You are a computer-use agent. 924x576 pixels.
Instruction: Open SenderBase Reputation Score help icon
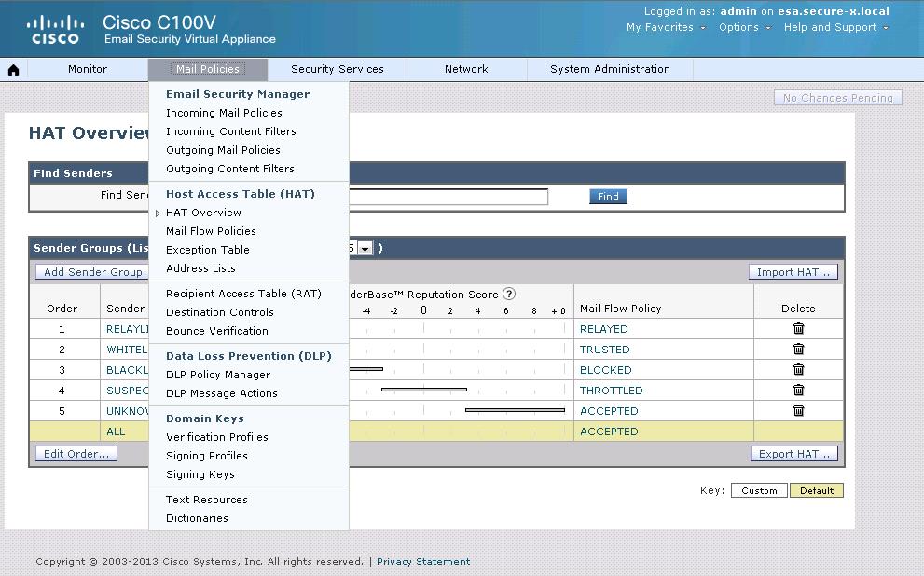(x=508, y=294)
